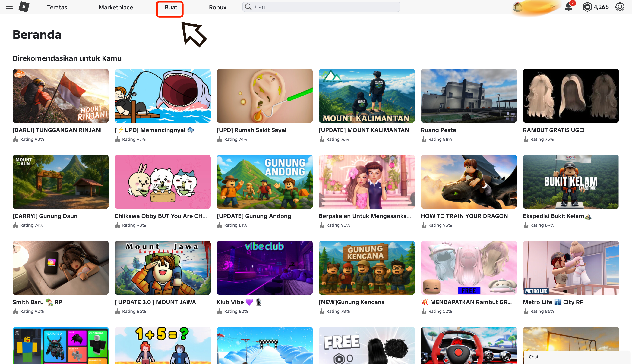Open HOW TO TRAIN YOUR DRAGON link
The width and height of the screenshot is (632, 364).
point(464,216)
